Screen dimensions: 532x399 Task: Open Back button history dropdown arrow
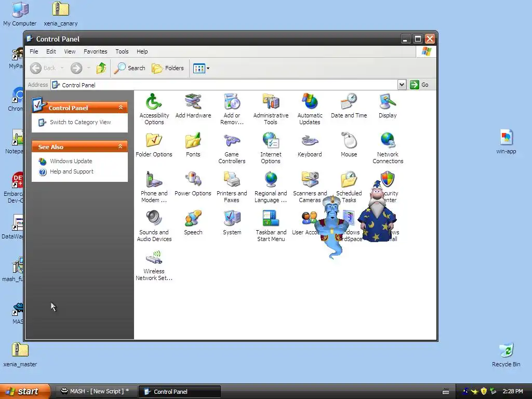coord(62,68)
